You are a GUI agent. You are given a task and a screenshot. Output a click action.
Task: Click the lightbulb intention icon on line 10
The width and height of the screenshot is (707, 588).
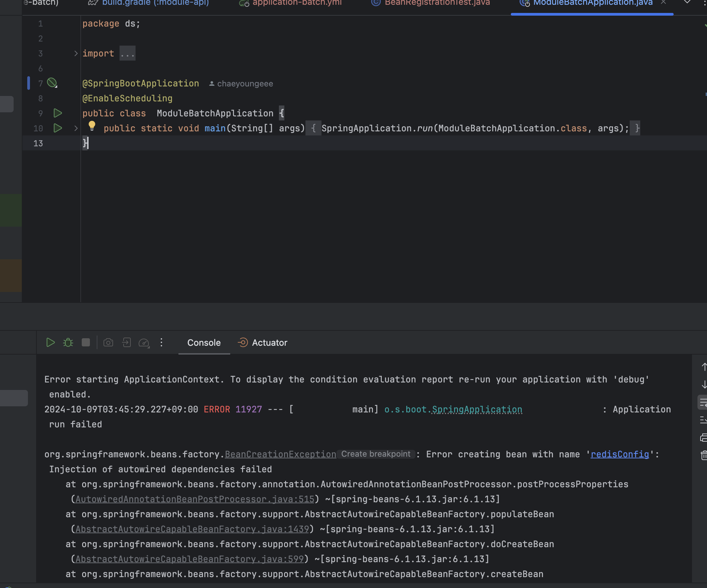(92, 126)
